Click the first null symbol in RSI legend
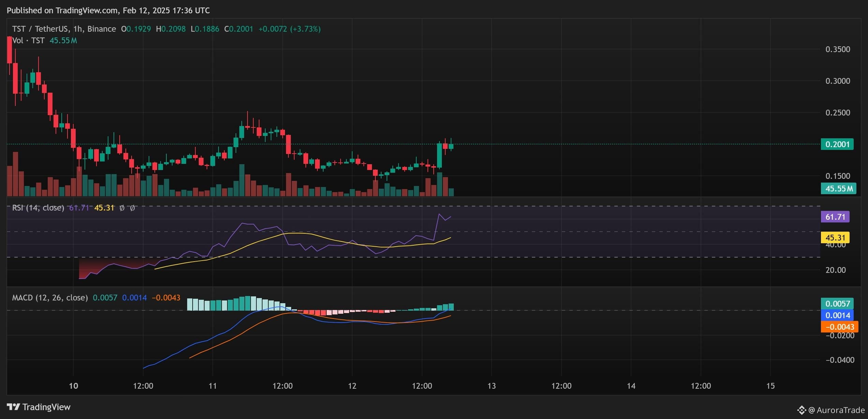 click(x=122, y=208)
